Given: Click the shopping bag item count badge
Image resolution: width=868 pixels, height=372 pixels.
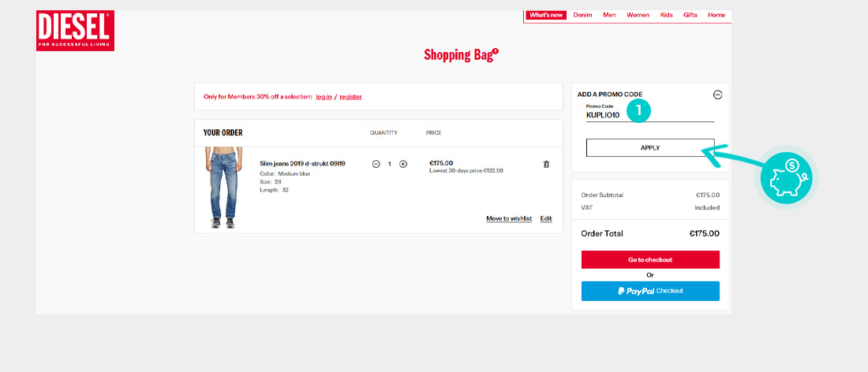Looking at the screenshot, I should (x=496, y=51).
